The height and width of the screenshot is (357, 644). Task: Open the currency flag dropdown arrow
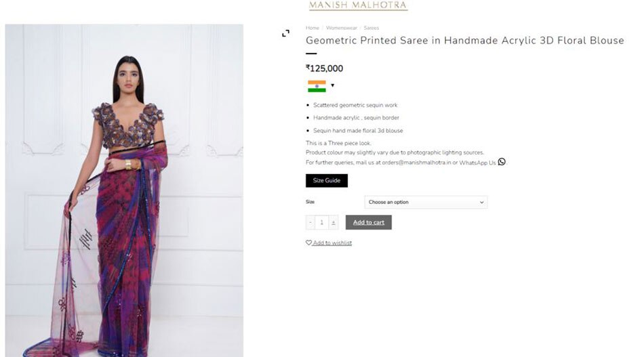332,86
